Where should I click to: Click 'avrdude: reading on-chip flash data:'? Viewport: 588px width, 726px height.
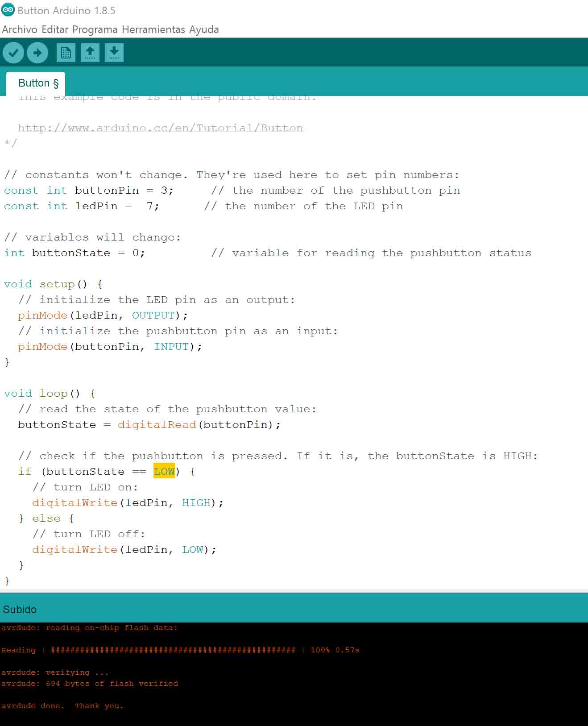tap(89, 628)
